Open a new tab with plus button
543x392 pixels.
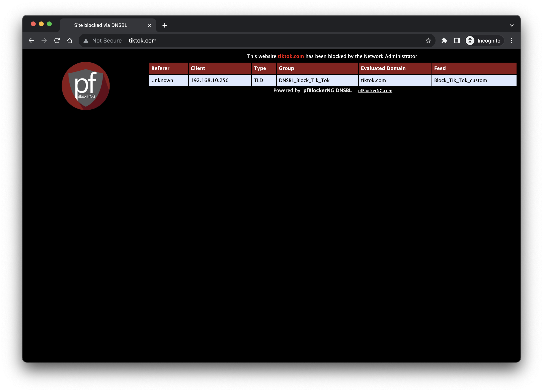[165, 25]
